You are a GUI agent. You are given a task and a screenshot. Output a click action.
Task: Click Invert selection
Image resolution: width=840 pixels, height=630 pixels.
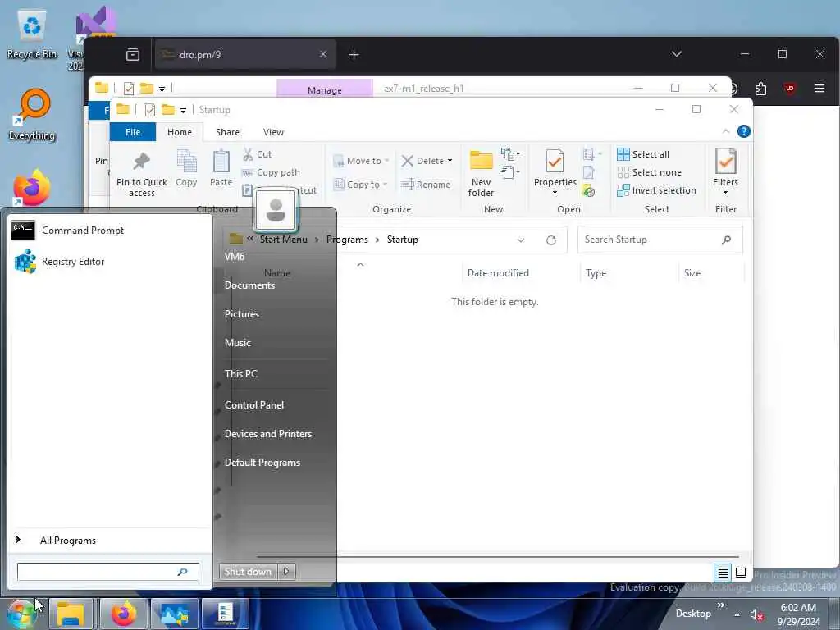coord(657,190)
